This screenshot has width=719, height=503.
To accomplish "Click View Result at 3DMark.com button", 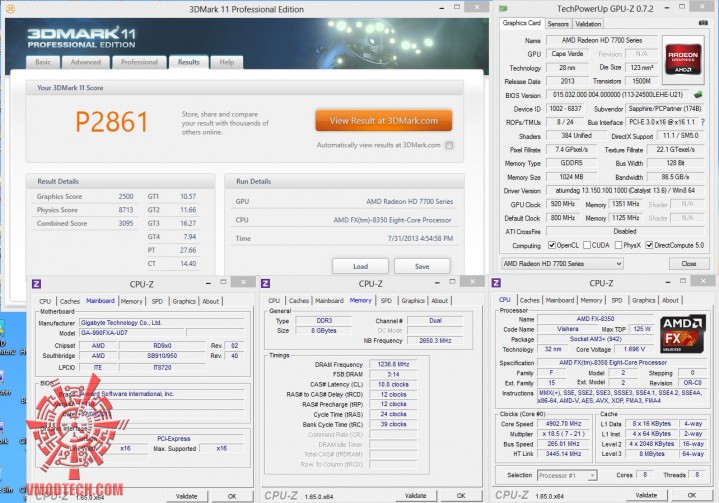I will click(x=384, y=121).
